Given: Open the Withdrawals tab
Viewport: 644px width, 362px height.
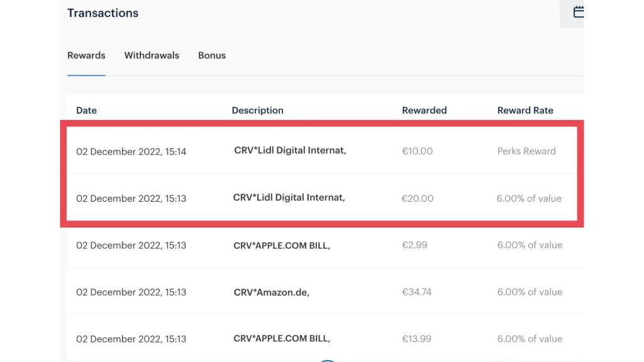Looking at the screenshot, I should [152, 55].
